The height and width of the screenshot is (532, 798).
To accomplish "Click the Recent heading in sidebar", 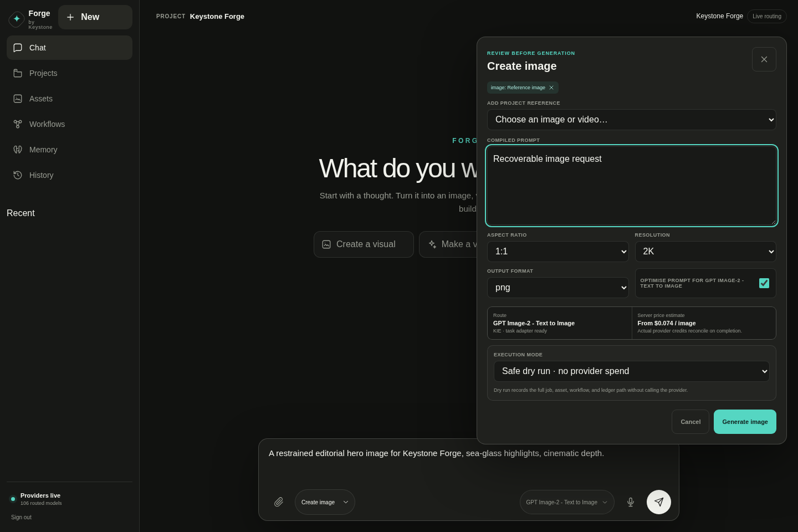I will (x=21, y=213).
